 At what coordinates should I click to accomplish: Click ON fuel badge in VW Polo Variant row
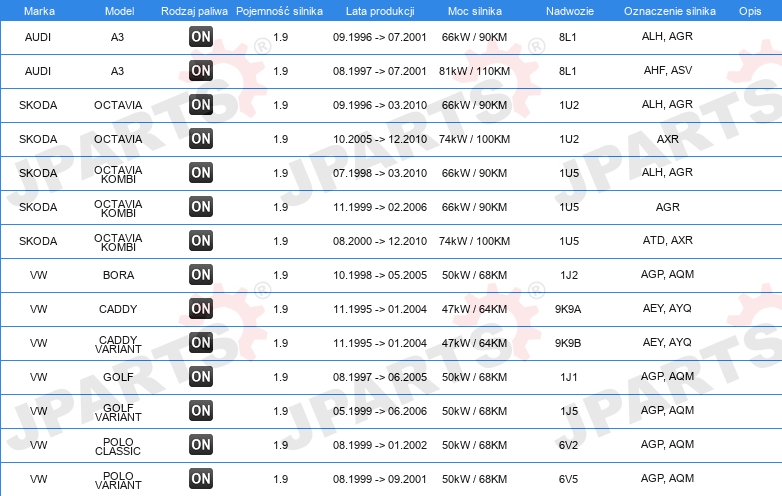tap(201, 479)
